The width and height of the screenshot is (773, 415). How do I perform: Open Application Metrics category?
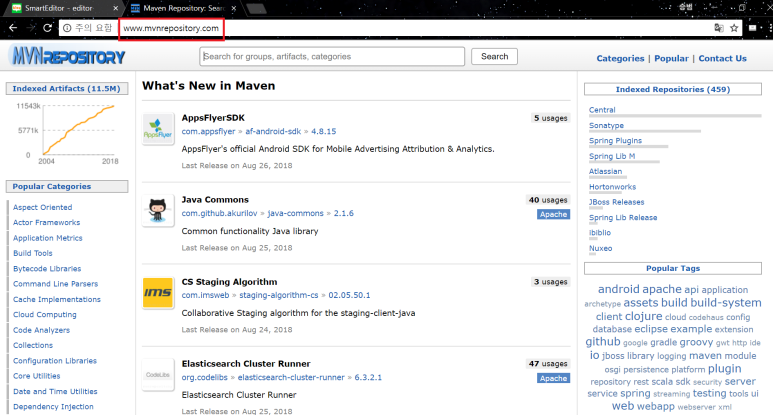coord(48,238)
